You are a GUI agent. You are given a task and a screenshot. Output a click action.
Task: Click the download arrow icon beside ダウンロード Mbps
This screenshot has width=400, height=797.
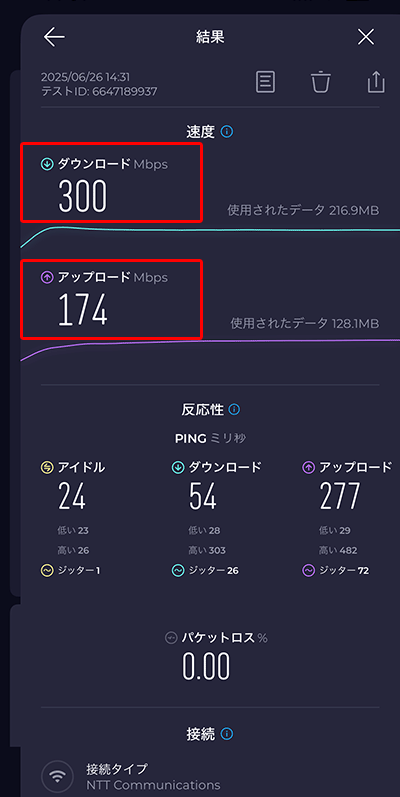tap(47, 164)
